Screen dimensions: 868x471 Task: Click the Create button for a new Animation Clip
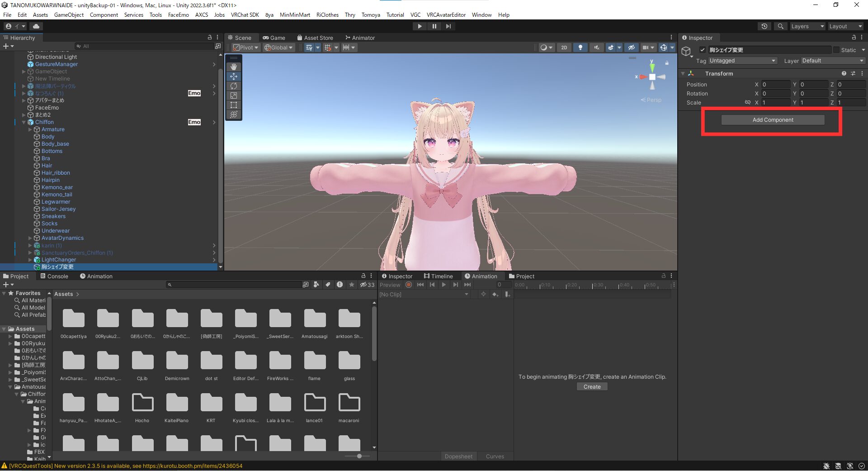[x=591, y=386]
